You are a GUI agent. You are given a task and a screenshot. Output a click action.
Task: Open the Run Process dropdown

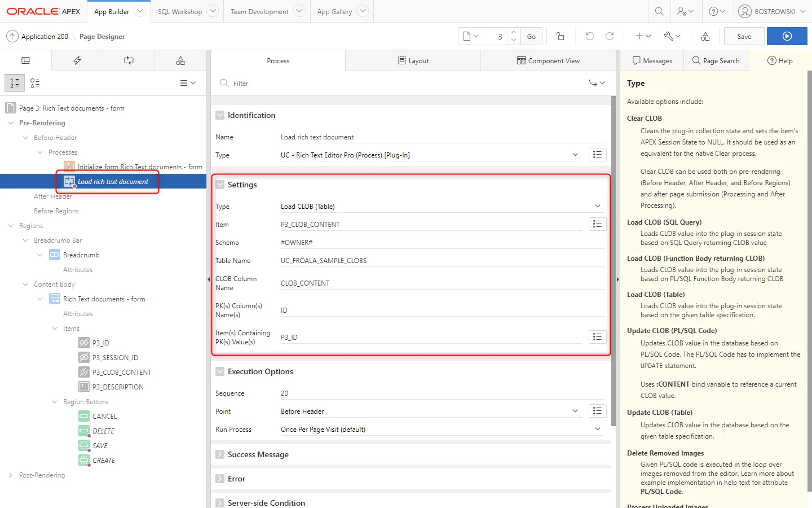point(441,430)
